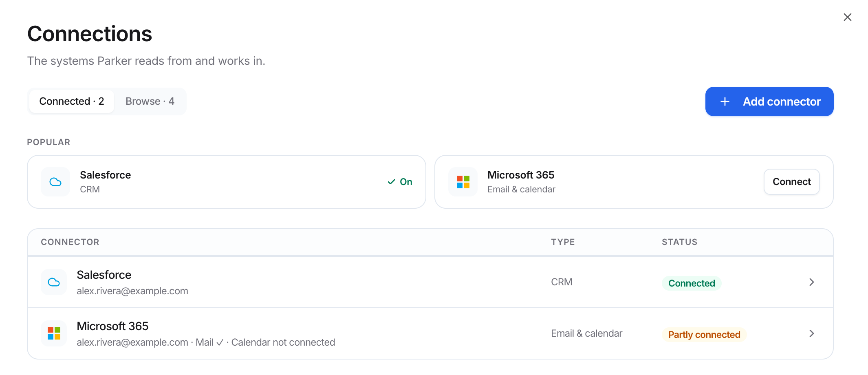
Task: Click the STATUS column header
Action: tap(679, 242)
